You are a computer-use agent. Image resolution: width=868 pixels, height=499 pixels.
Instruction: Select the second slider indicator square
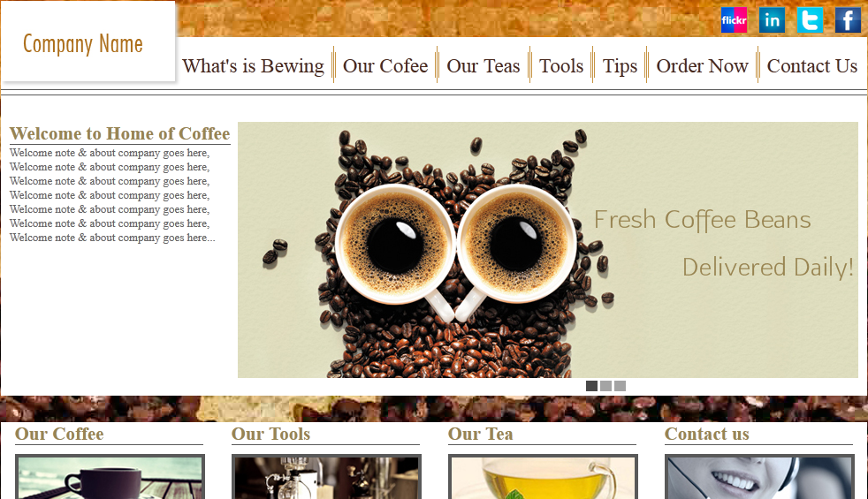[x=606, y=386]
